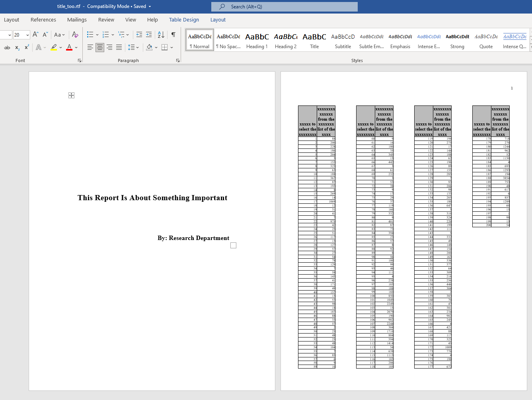The width and height of the screenshot is (532, 400).
Task: Open the font size dropdown
Action: (x=27, y=35)
